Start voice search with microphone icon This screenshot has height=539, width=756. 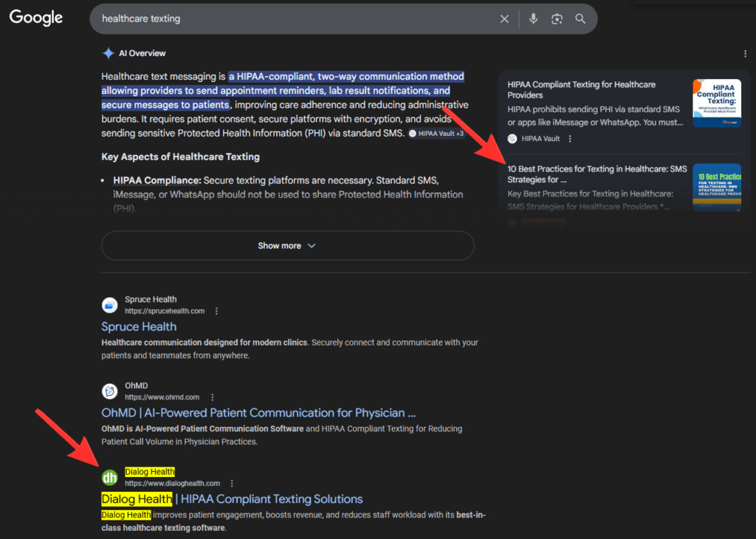(533, 19)
